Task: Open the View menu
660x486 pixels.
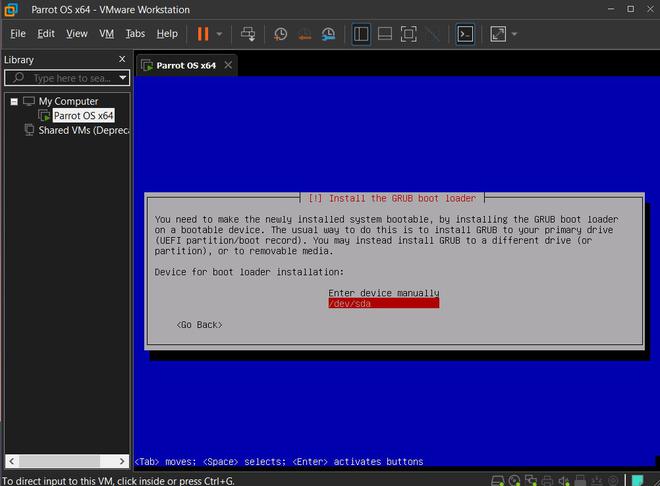Action: [x=77, y=34]
